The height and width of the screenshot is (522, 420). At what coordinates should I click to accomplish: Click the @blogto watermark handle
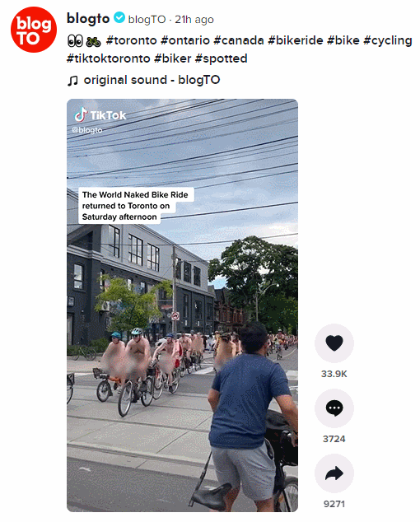[87, 130]
